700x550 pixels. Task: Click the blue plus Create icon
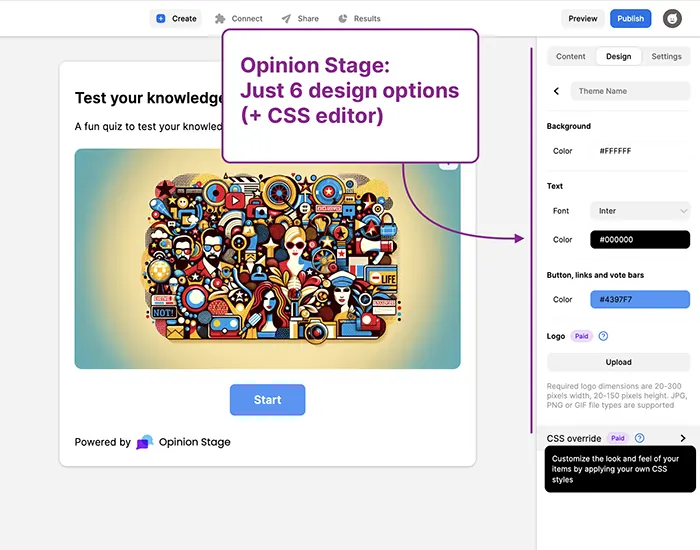(x=161, y=19)
